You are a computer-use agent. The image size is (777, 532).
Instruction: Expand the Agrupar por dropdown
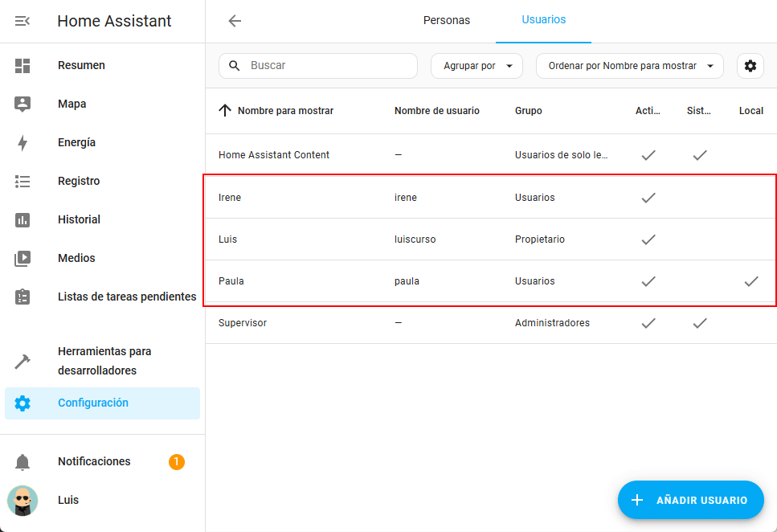[x=476, y=66]
